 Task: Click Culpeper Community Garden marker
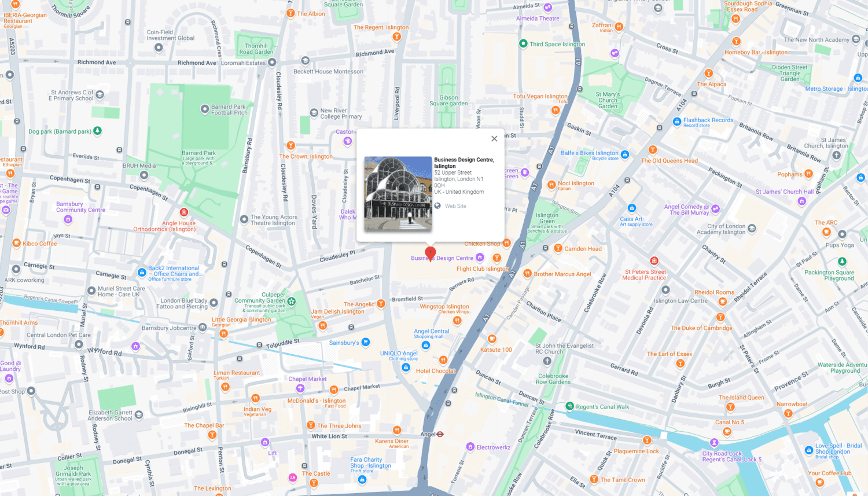(292, 301)
